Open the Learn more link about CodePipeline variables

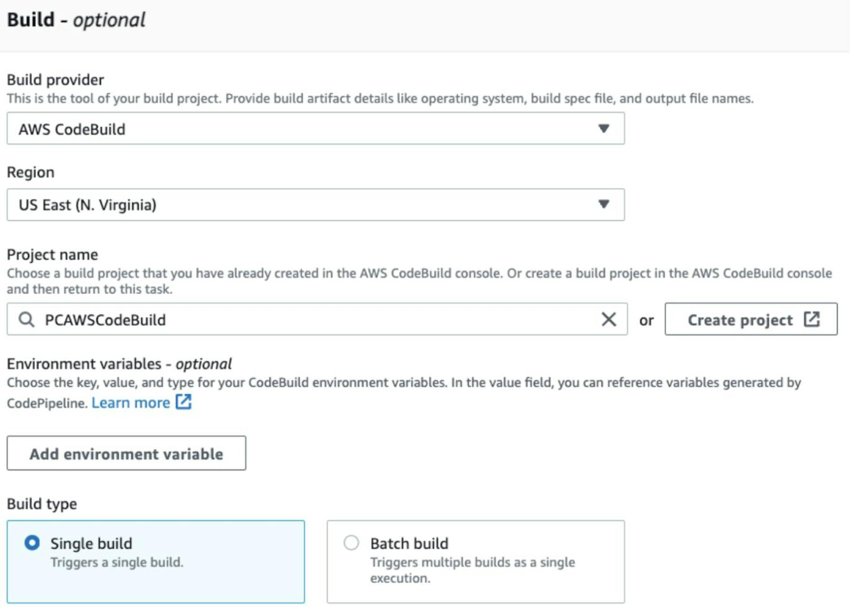click(131, 402)
